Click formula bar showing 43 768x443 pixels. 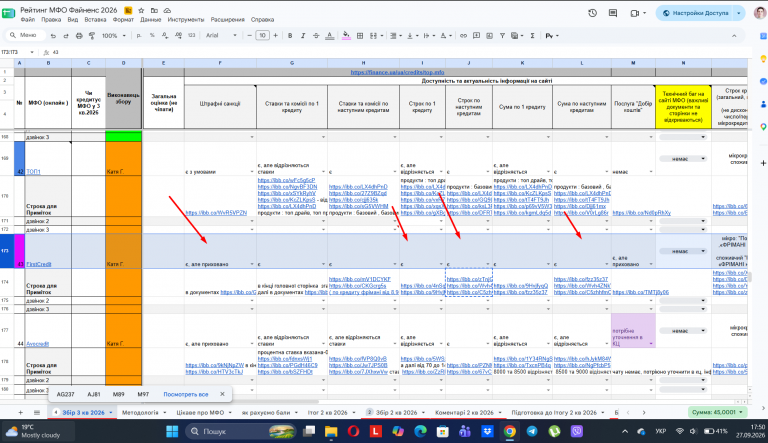point(392,52)
